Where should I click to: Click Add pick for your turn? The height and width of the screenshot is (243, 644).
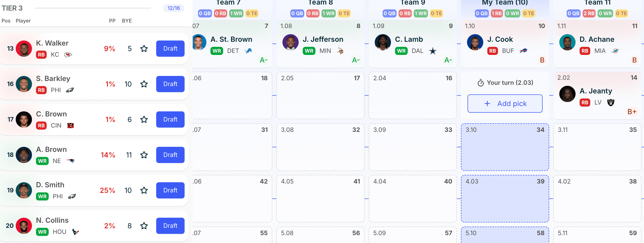tap(505, 104)
